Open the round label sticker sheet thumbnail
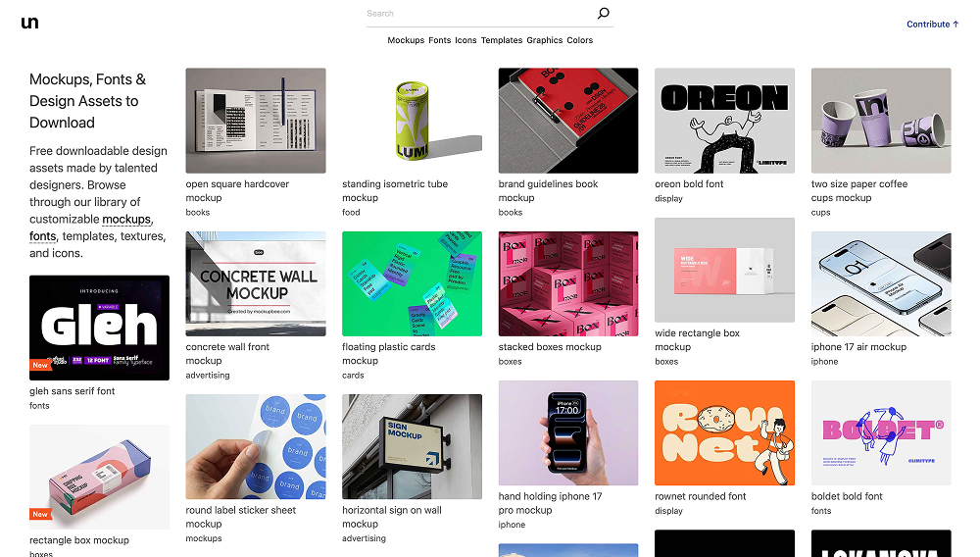Viewport: 980px width, 557px height. pos(256,446)
